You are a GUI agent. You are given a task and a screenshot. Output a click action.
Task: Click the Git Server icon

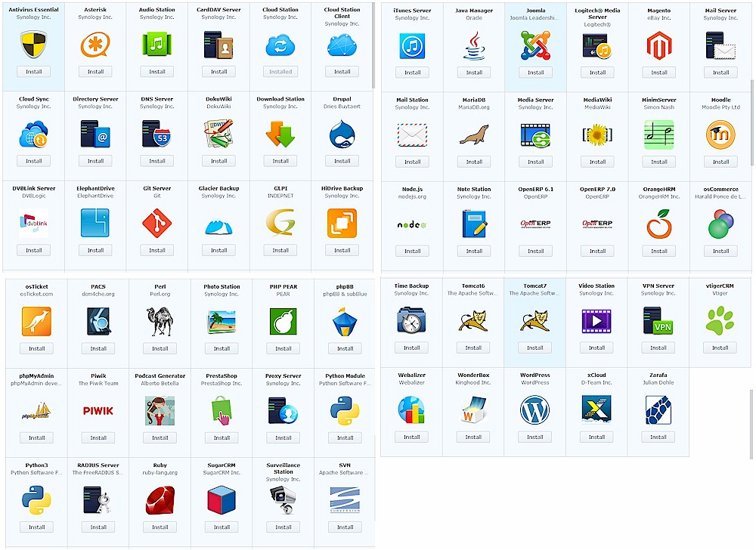coord(157,223)
